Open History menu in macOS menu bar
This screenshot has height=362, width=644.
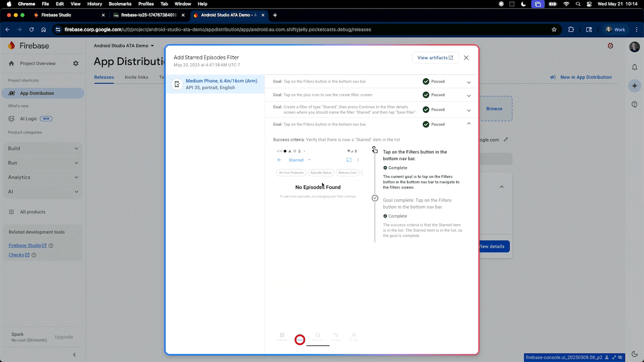click(x=95, y=4)
